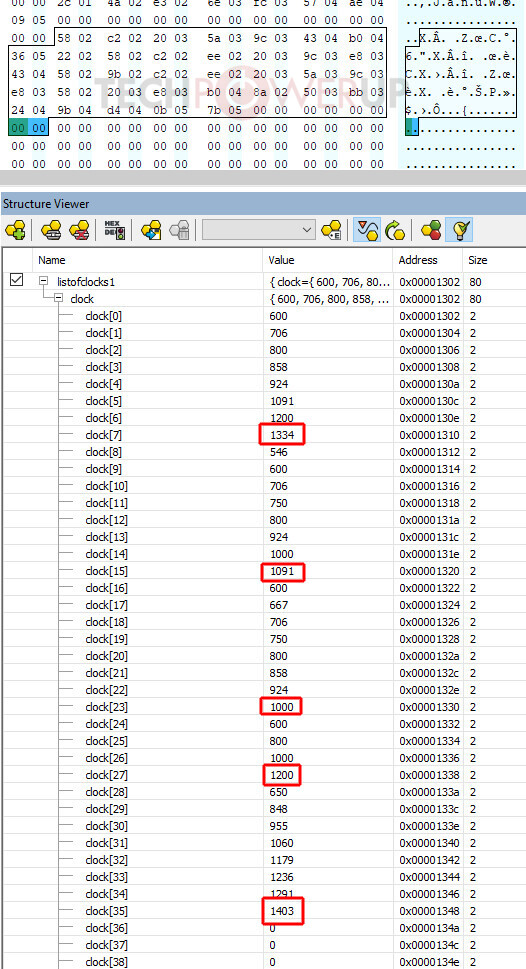Click the edit structure icon in toolbar
Image resolution: width=526 pixels, height=969 pixels.
coord(51,231)
